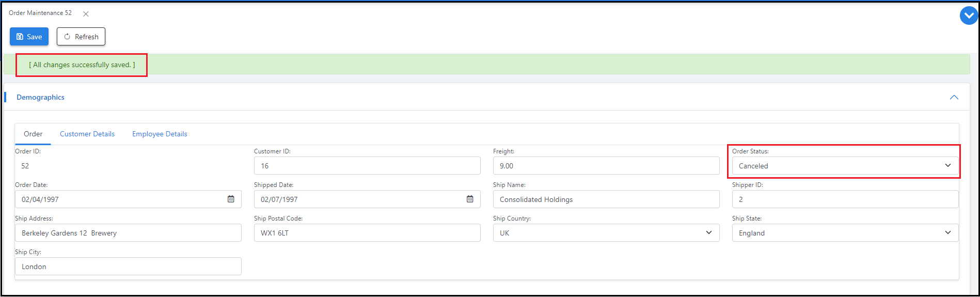Expand the Ship State dropdown
The height and width of the screenshot is (297, 980).
click(x=845, y=233)
